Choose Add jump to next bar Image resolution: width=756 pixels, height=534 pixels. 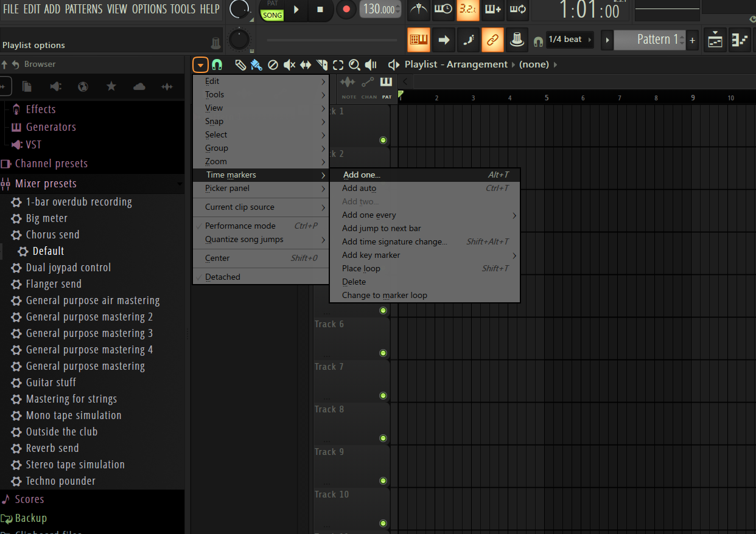(425, 229)
